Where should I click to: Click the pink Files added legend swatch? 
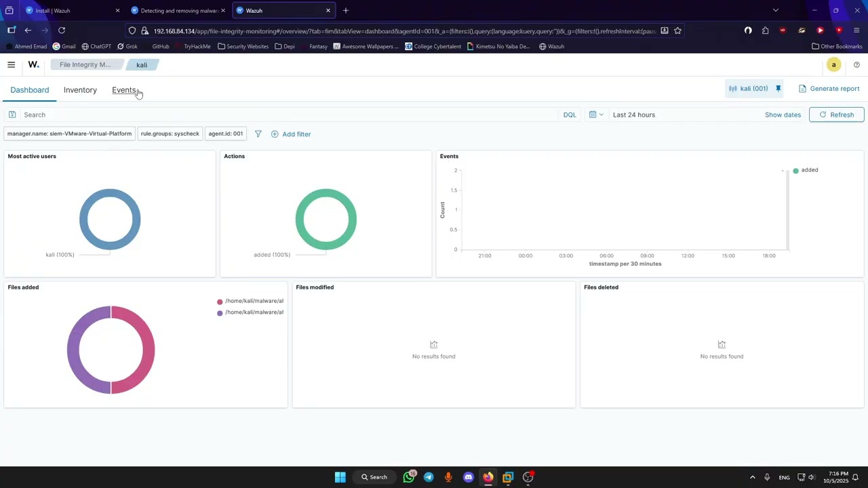pyautogui.click(x=220, y=302)
